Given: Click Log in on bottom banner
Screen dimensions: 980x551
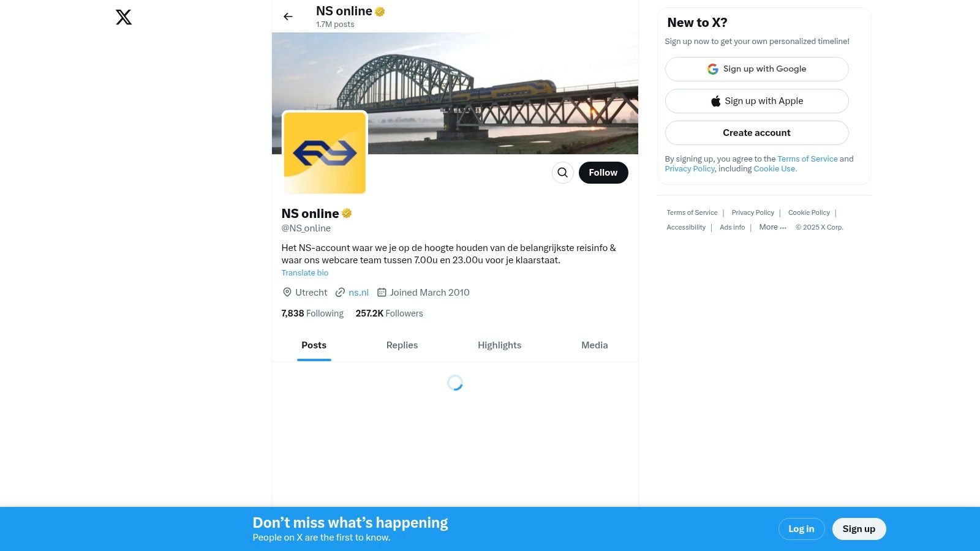Looking at the screenshot, I should (x=801, y=529).
